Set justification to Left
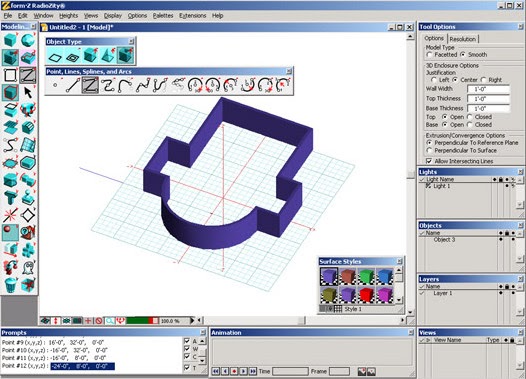 click(434, 80)
